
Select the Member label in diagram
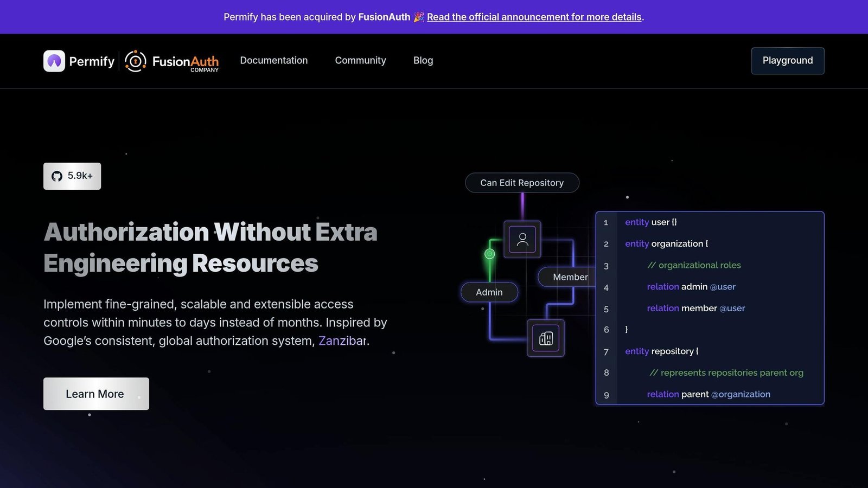(x=567, y=277)
